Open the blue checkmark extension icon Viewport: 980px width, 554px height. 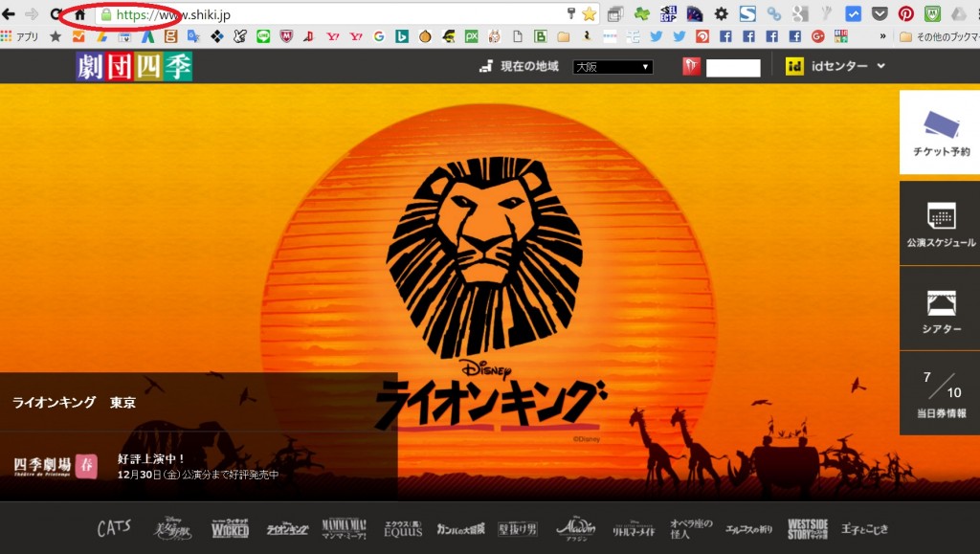(853, 13)
